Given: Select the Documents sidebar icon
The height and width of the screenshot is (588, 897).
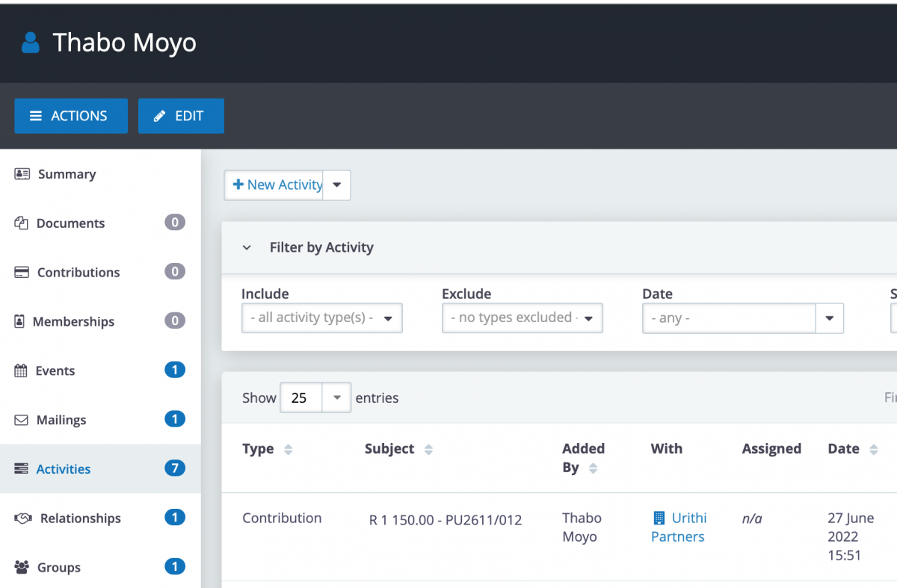Looking at the screenshot, I should click(x=21, y=223).
